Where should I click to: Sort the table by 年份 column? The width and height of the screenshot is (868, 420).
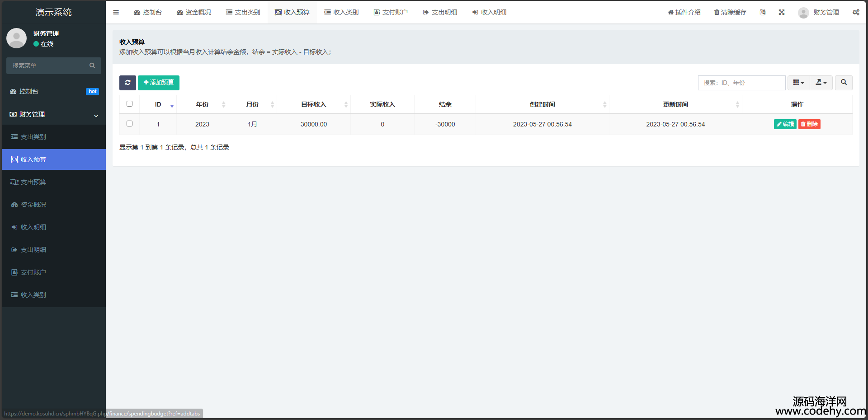tap(202, 104)
